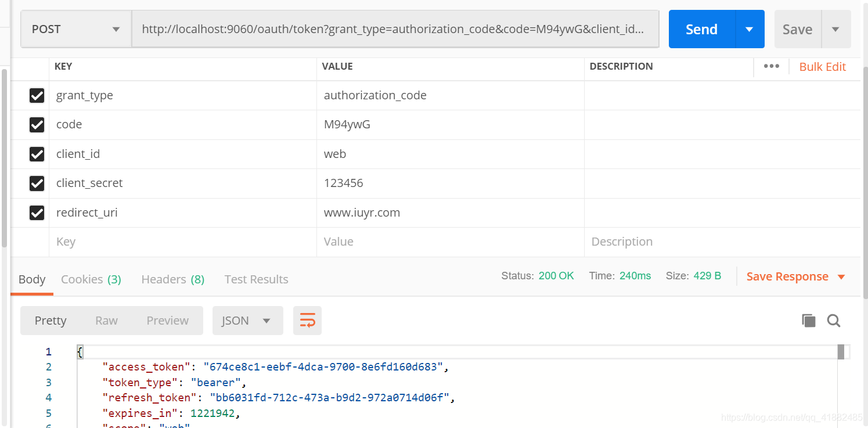Click the web value cell
Image resolution: width=868 pixels, height=428 pixels.
451,154
